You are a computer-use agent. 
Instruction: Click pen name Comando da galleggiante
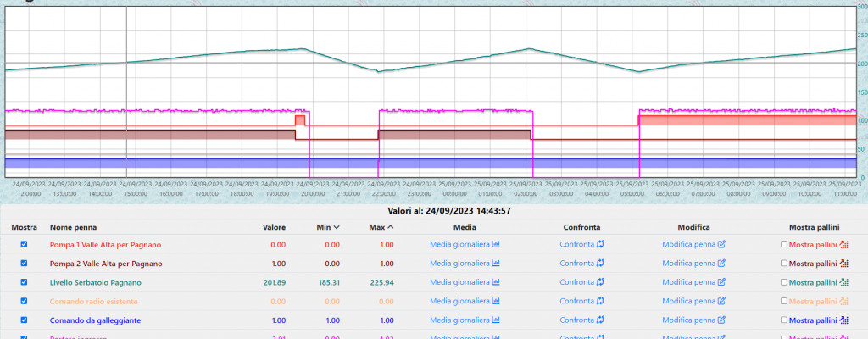[95, 320]
